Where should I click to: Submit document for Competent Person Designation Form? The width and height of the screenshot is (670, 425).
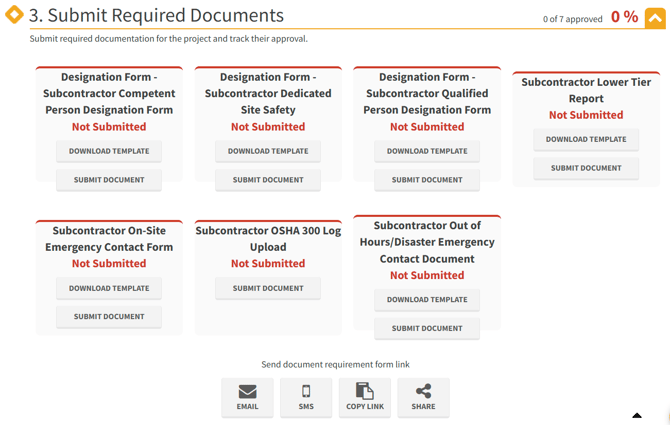[109, 180]
